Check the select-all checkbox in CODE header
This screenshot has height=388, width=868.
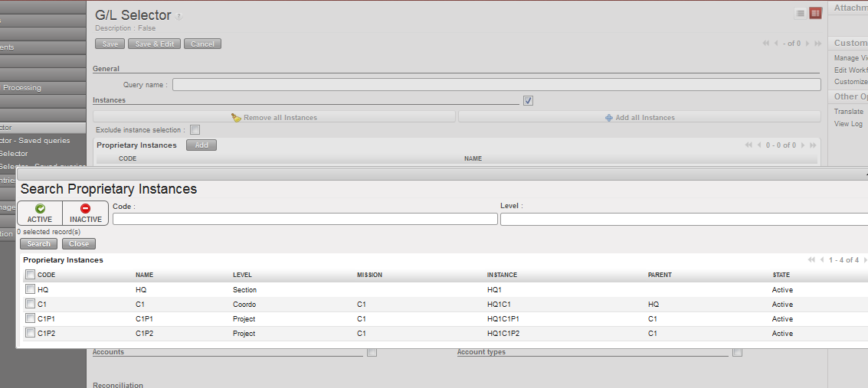[30, 275]
